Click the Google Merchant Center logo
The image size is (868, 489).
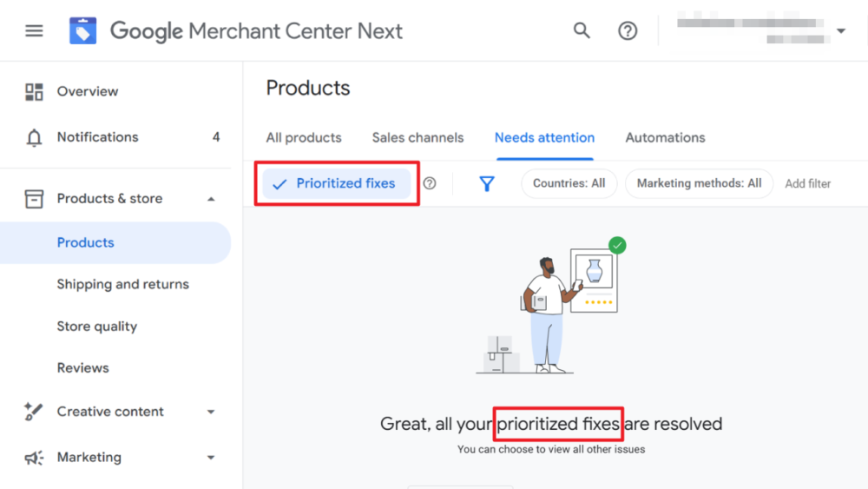point(83,31)
